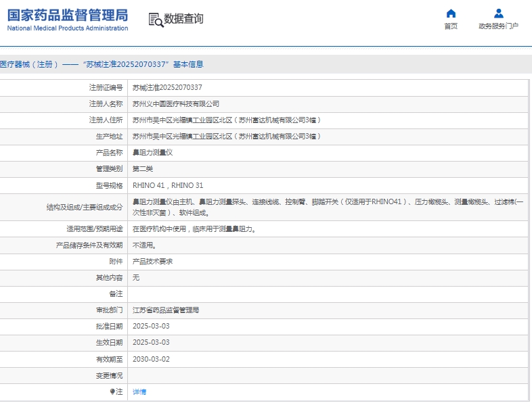Image resolution: width=532 pixels, height=407 pixels.
Task: Click the 变更情况 label
Action: pyautogui.click(x=109, y=376)
